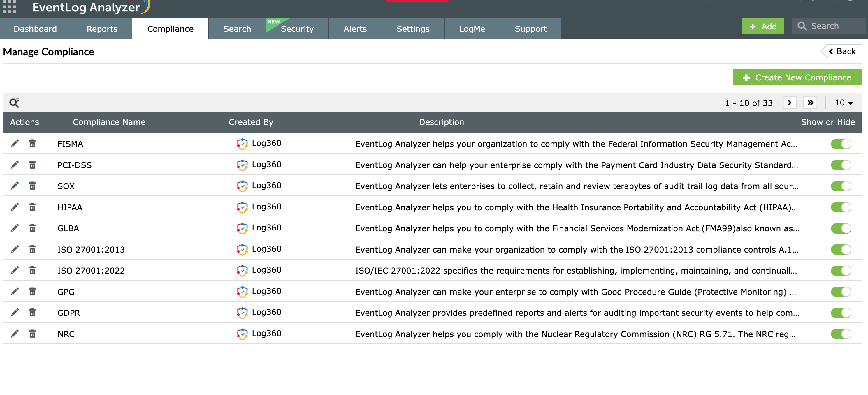Select the Compliance tab
This screenshot has height=395, width=868.
pyautogui.click(x=170, y=29)
